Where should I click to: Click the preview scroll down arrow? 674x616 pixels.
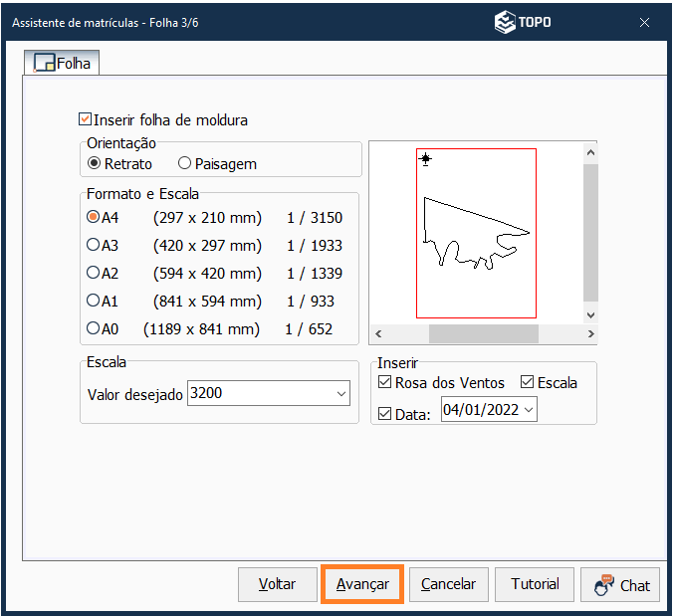(589, 314)
